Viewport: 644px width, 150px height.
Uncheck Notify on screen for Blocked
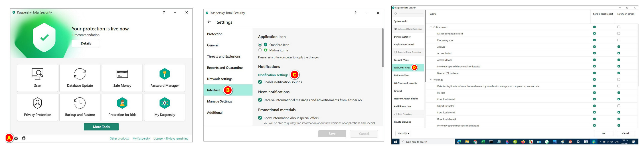pyautogui.click(x=618, y=93)
